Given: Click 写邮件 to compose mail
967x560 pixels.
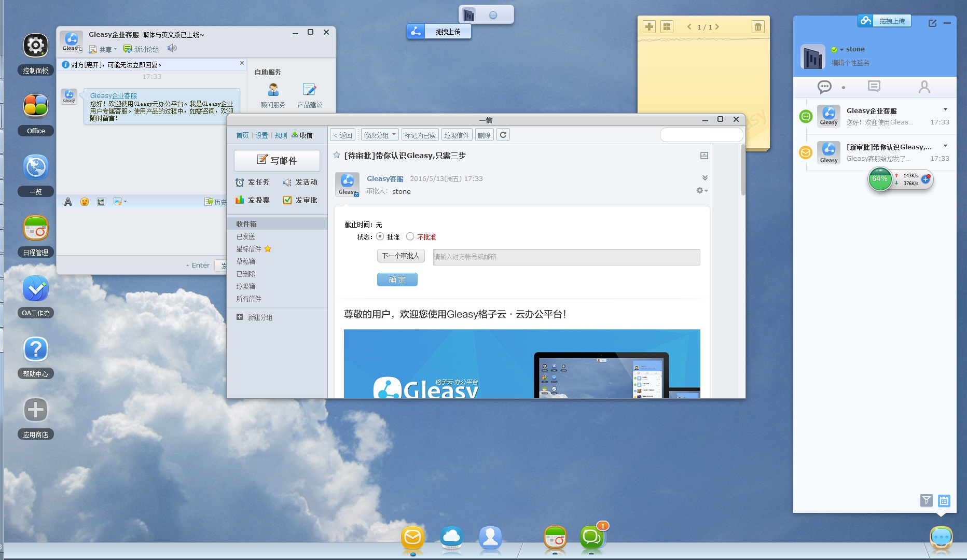Looking at the screenshot, I should point(277,160).
